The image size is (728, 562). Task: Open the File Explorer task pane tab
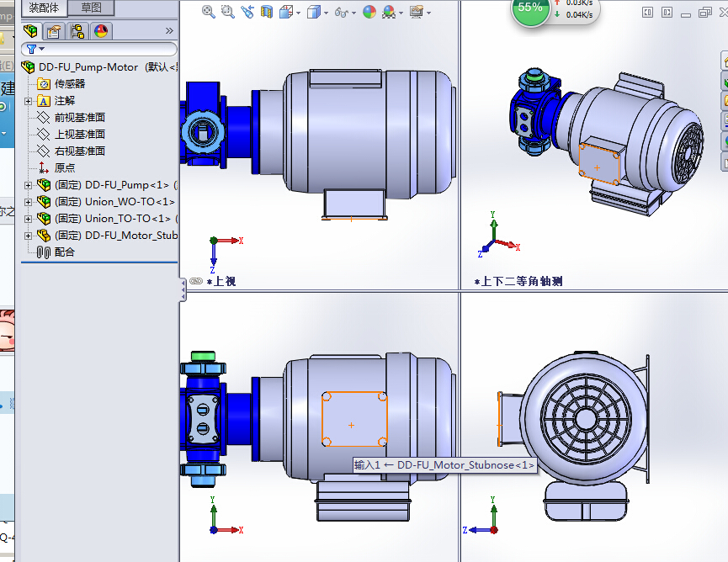coord(725,101)
